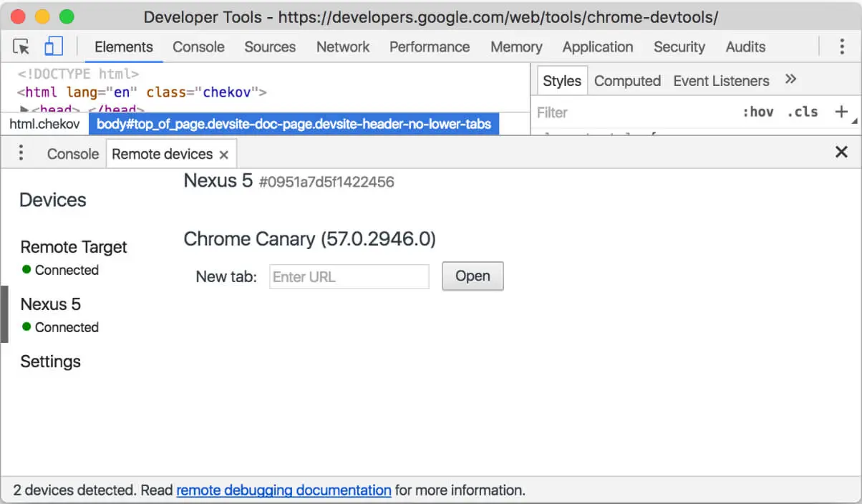Viewport: 862px width, 504px height.
Task: Open DevTools three-dot customize menu
Action: pos(842,47)
